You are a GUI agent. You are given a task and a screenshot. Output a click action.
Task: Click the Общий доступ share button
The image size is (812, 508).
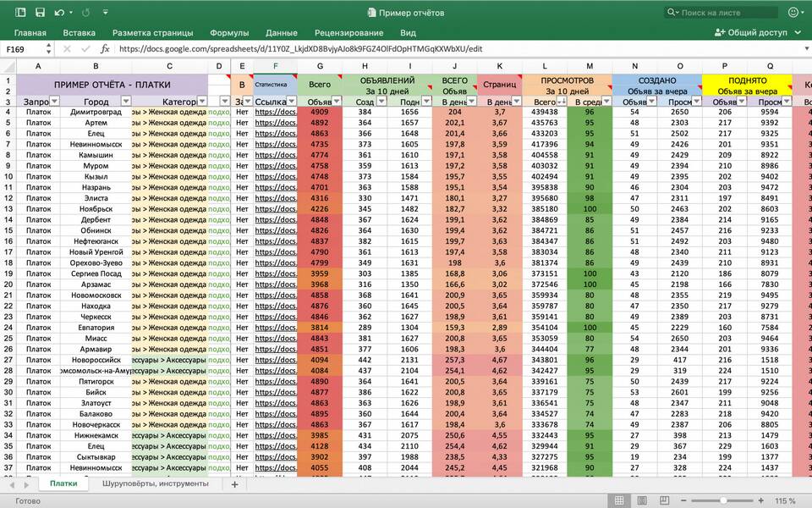pos(751,33)
